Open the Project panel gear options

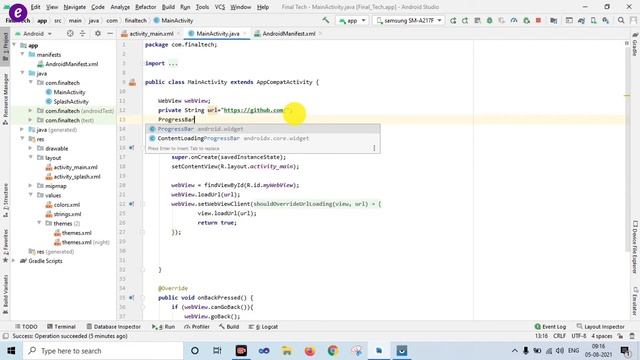[x=98, y=33]
